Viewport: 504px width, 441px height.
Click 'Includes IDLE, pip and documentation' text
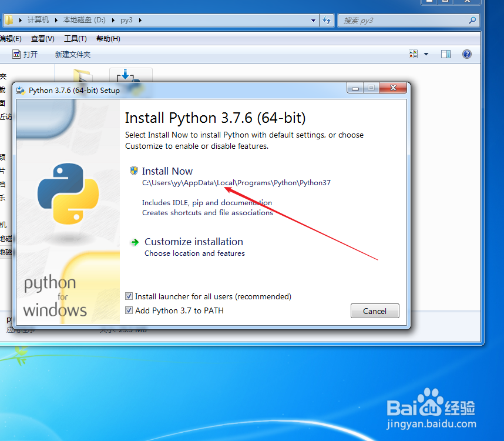click(x=207, y=203)
